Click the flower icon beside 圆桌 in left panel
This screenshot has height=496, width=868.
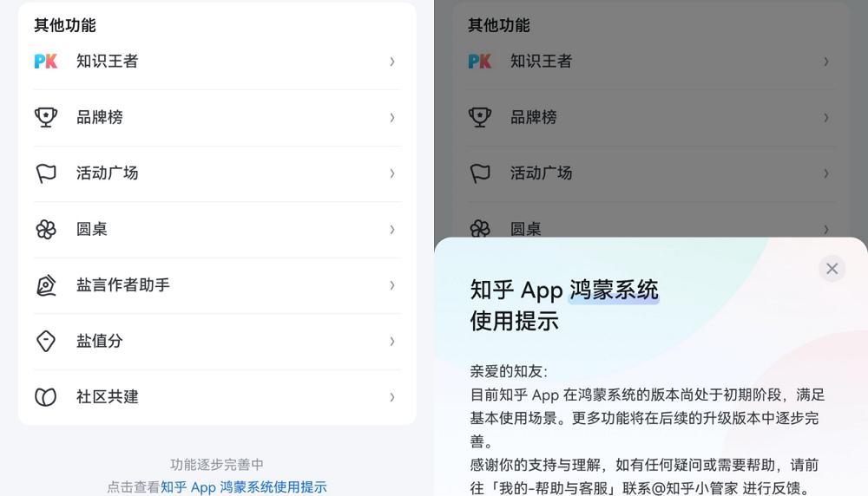(x=46, y=229)
